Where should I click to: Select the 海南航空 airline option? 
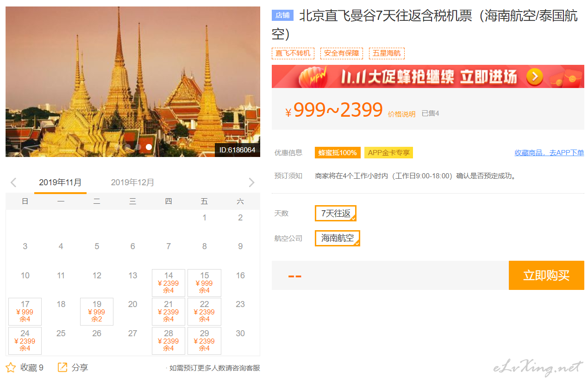tap(338, 239)
